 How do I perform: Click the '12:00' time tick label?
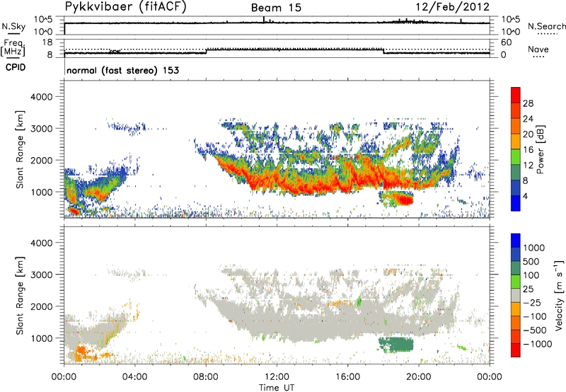pos(277,377)
